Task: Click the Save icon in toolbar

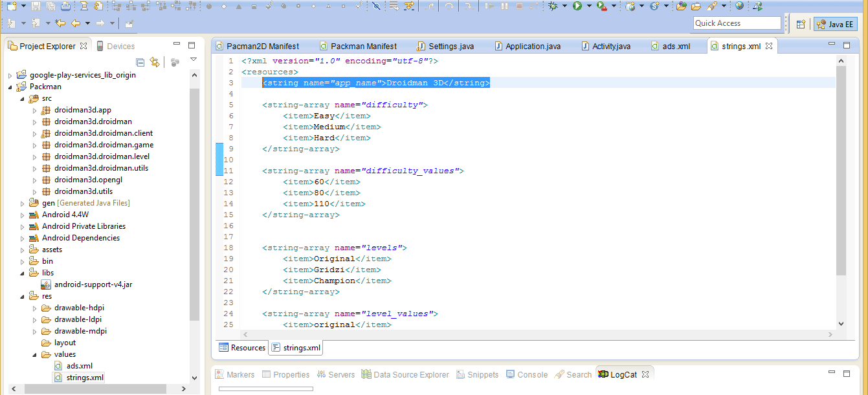Action: [x=36, y=6]
